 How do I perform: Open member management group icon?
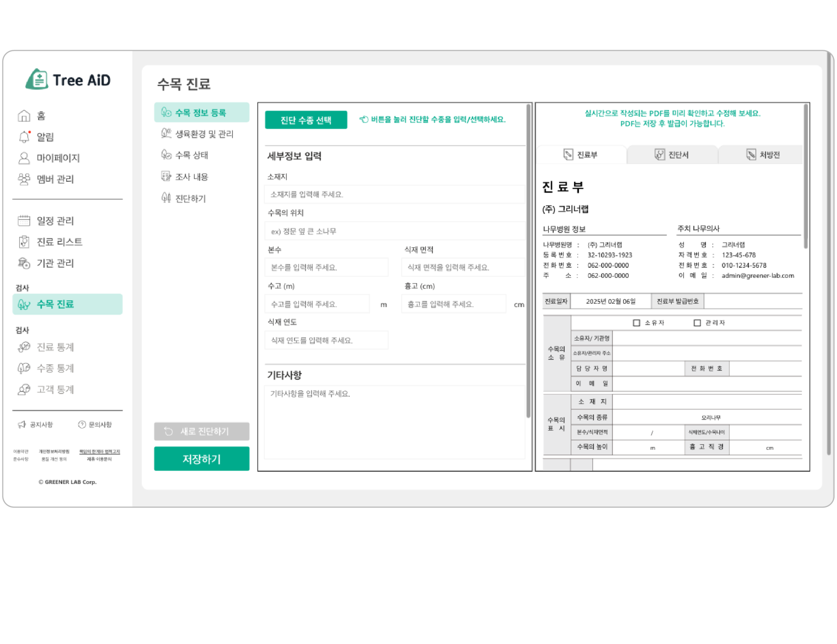(24, 179)
